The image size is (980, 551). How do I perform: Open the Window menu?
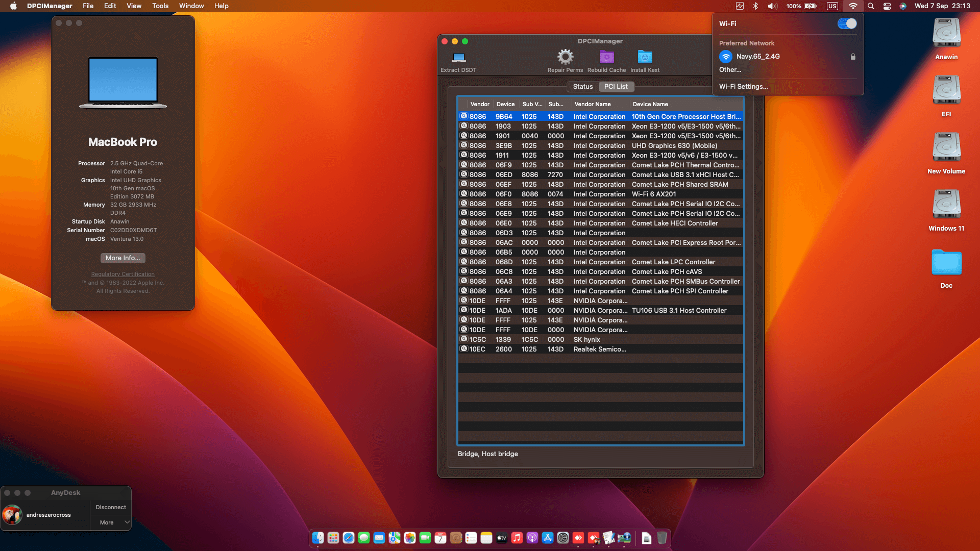point(191,6)
